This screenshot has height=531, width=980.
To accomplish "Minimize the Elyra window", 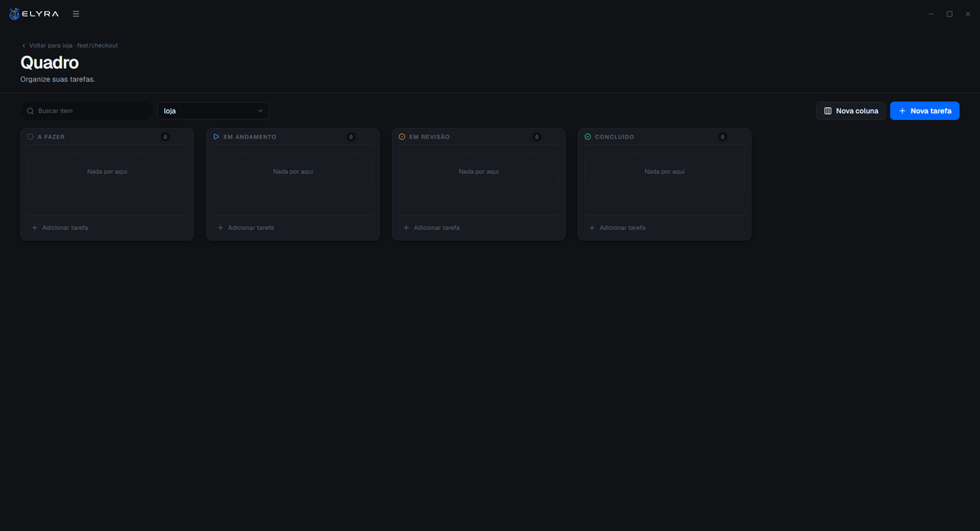I will coord(931,14).
